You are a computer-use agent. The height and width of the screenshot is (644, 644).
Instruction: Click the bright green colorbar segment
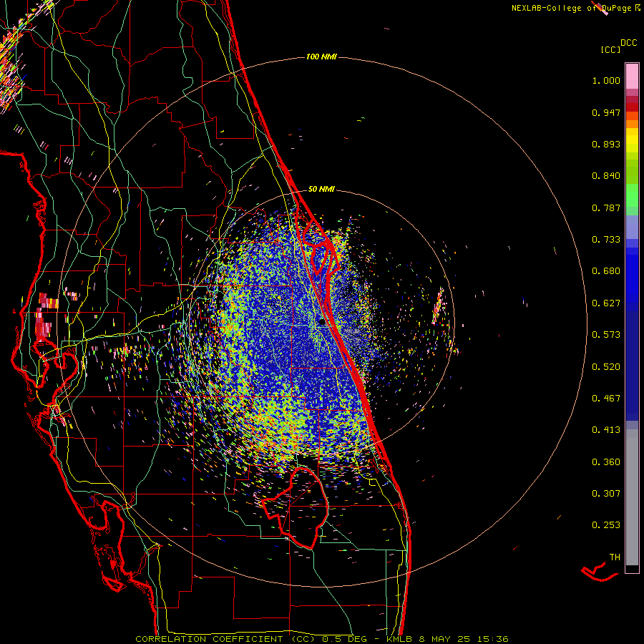(632, 195)
